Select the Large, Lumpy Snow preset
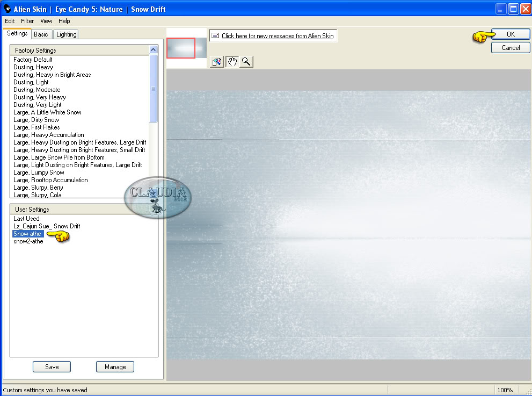This screenshot has height=396, width=532. (x=39, y=172)
